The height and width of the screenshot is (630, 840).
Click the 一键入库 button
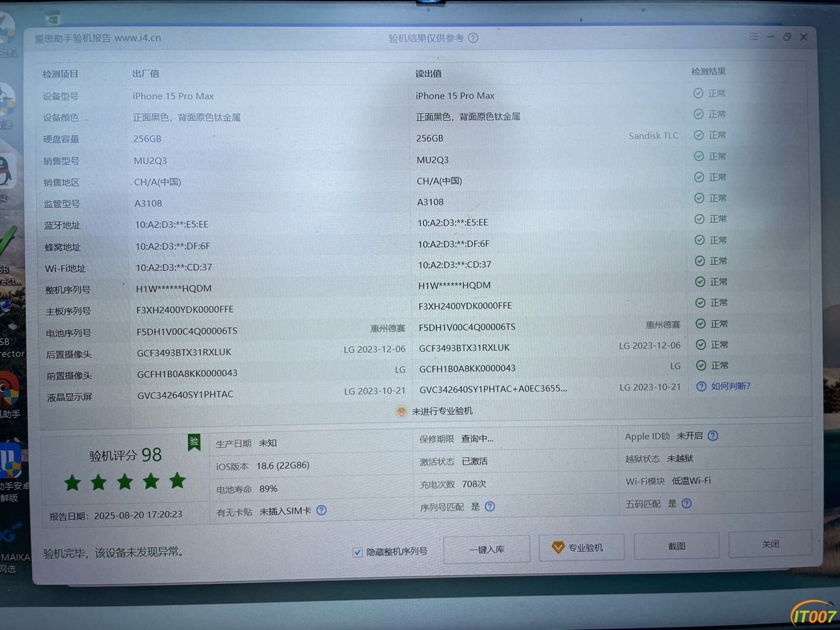pos(487,549)
